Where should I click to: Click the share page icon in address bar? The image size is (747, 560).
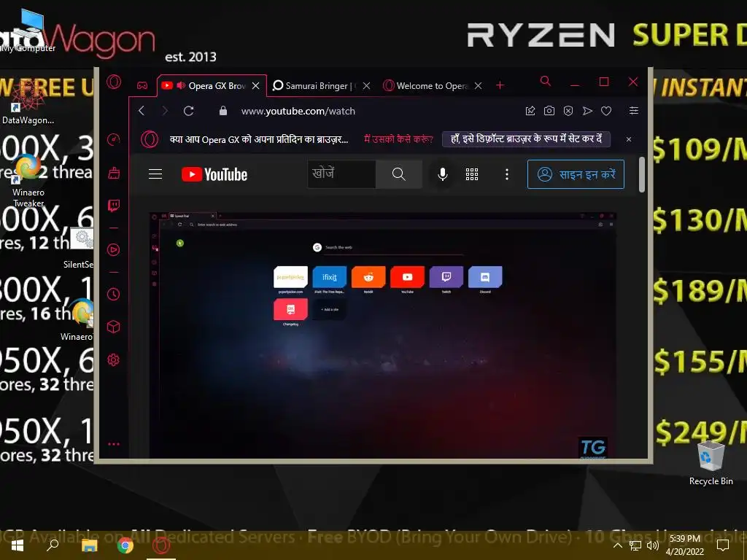530,111
